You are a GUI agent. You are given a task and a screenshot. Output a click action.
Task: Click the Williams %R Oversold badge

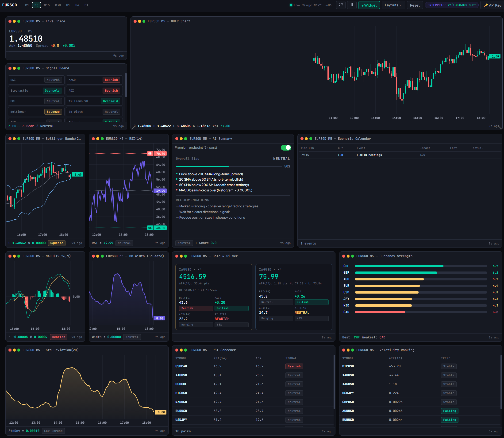pyautogui.click(x=110, y=101)
